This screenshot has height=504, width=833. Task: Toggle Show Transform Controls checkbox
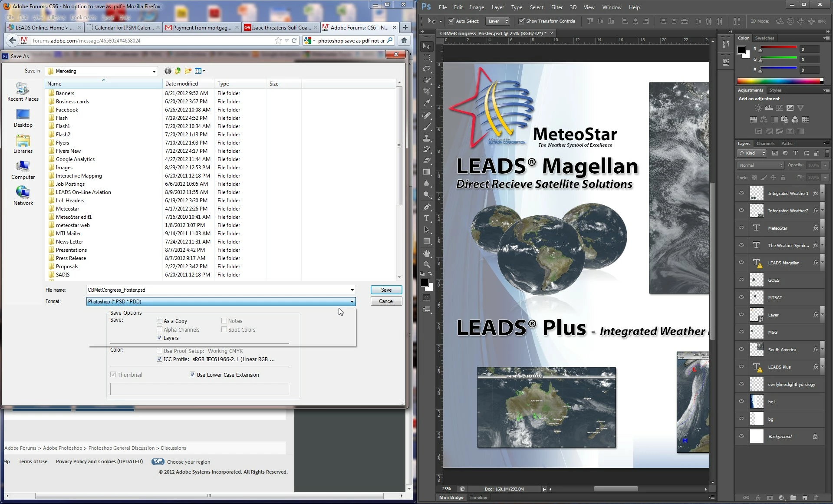[522, 21]
